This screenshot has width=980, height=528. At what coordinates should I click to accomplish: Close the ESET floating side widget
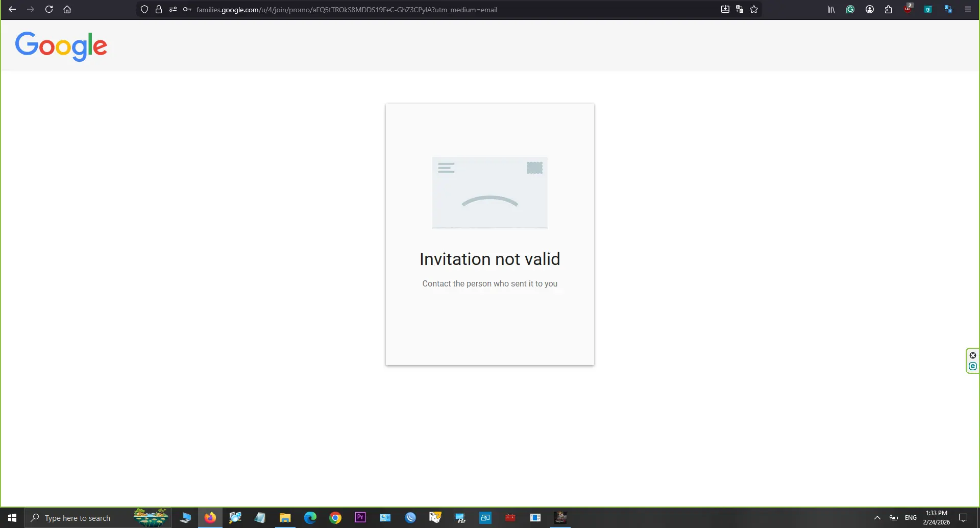click(x=973, y=355)
